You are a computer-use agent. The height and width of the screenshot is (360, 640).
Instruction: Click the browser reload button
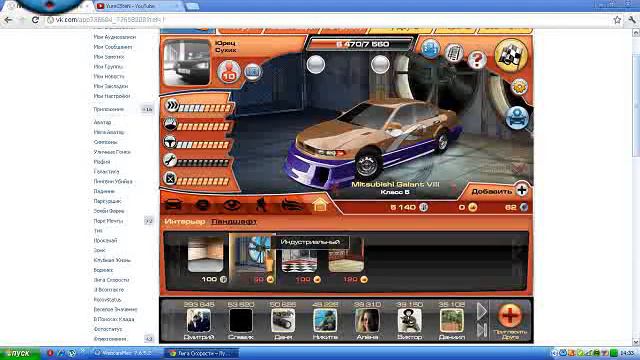(x=36, y=20)
